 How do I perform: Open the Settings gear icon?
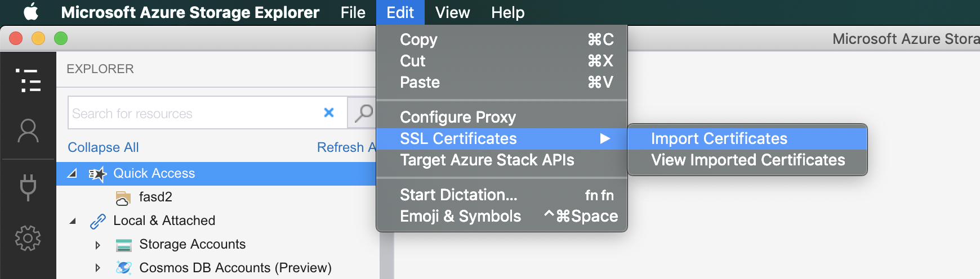click(28, 238)
